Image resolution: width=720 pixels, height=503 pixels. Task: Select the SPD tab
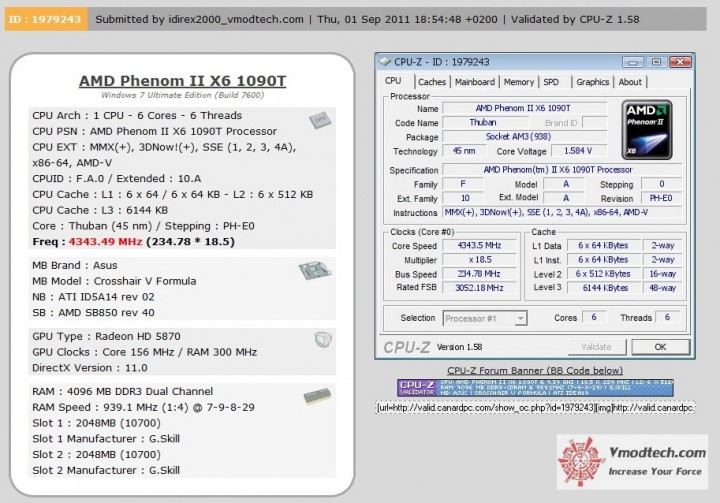coord(551,82)
